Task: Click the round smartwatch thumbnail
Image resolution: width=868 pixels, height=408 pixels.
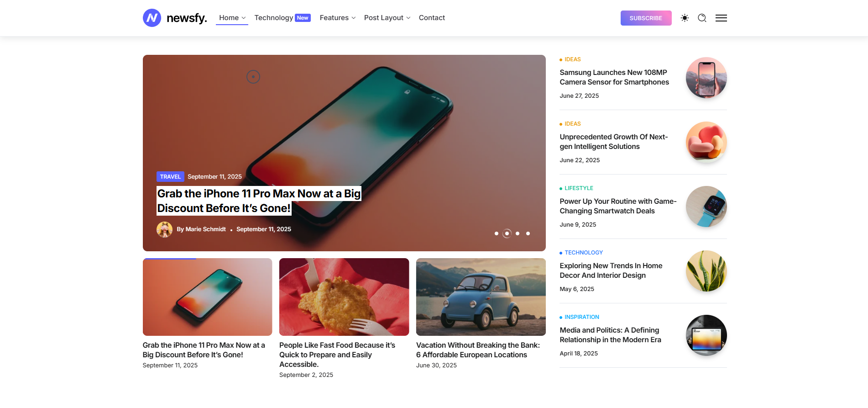Action: [x=706, y=207]
